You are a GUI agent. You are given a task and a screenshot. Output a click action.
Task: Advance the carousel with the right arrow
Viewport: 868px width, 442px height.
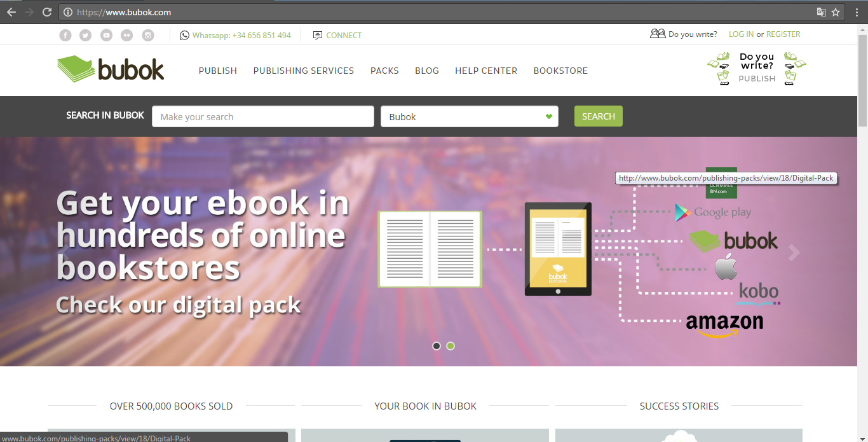pos(794,252)
